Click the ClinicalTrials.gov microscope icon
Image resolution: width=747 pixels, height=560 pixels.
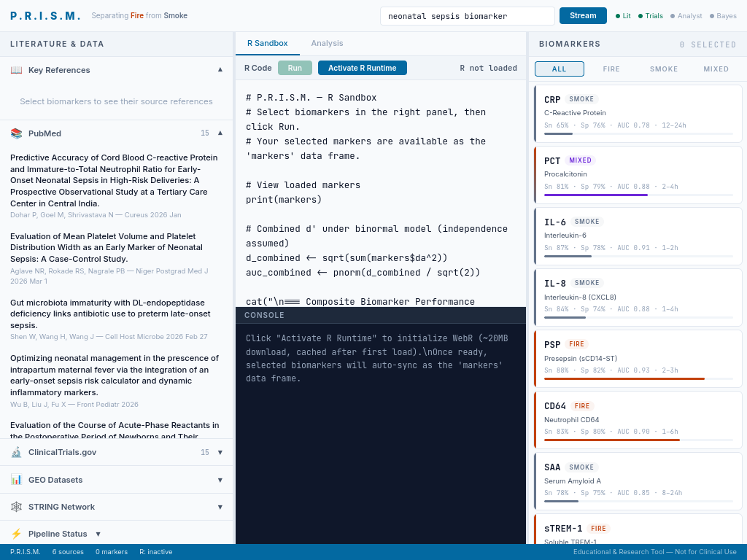point(16,452)
